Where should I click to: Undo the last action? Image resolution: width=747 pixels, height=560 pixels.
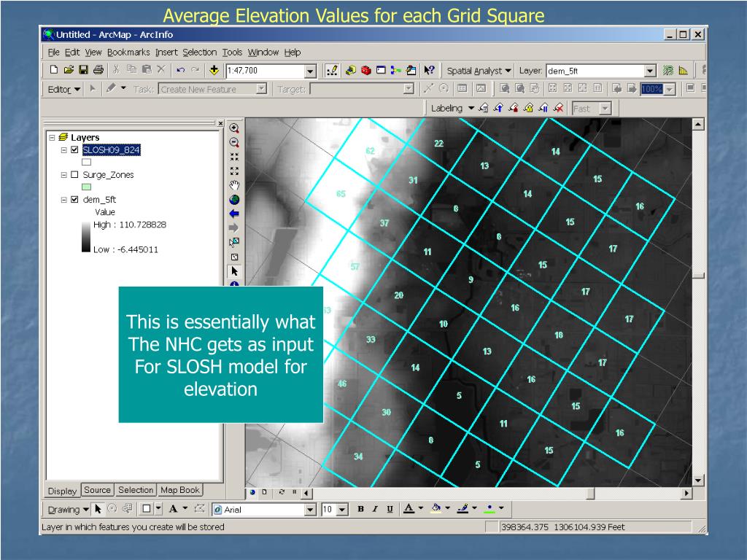point(181,70)
